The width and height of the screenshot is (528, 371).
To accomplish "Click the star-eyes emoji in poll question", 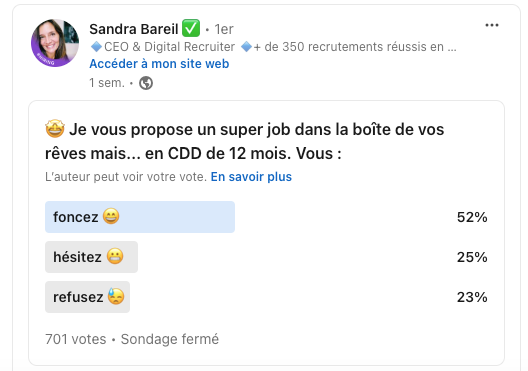I will 55,129.
